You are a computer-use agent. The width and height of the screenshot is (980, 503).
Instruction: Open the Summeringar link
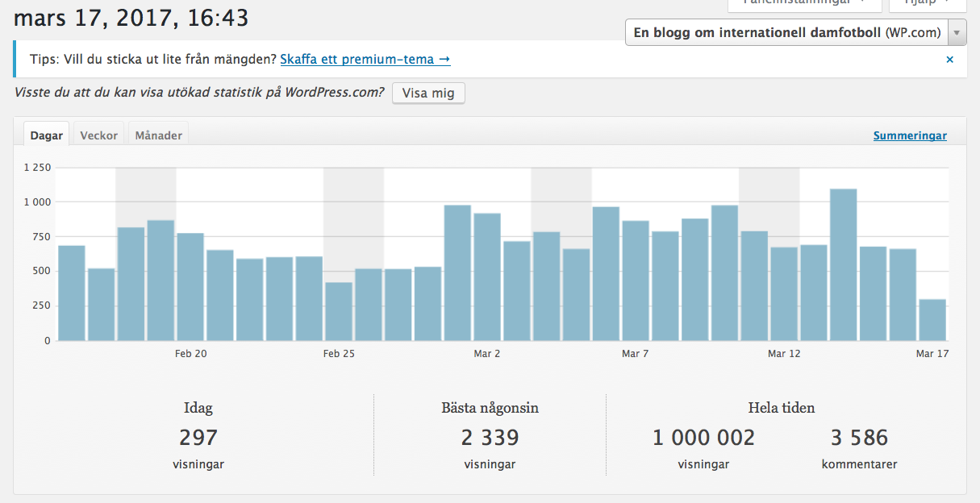[x=910, y=136]
